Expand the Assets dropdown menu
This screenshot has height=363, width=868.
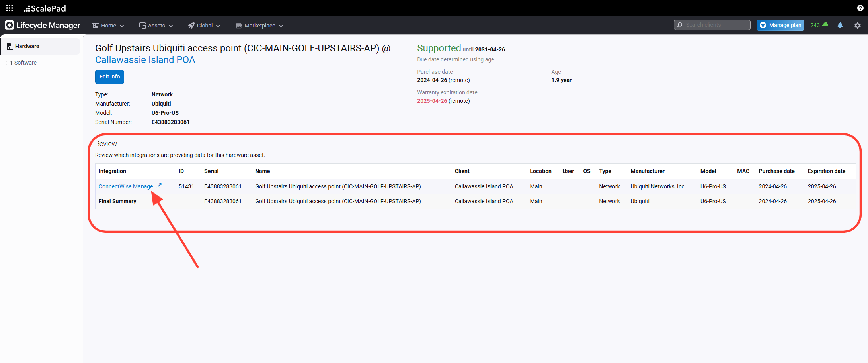[156, 26]
